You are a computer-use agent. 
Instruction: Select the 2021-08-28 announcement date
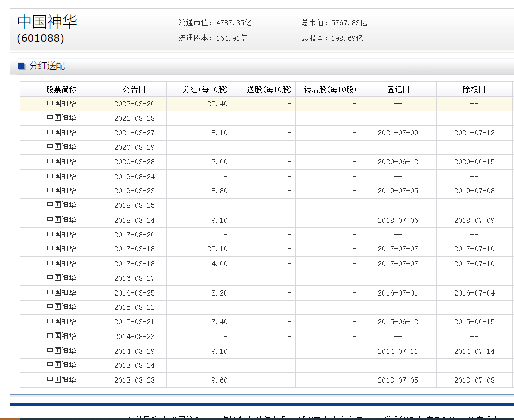tap(135, 118)
